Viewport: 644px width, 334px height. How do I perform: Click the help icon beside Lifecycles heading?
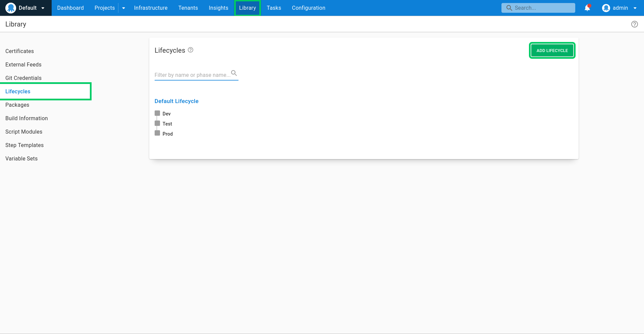[x=191, y=50]
